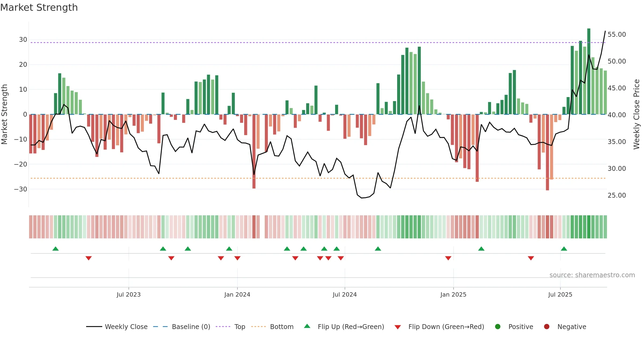Image resolution: width=644 pixels, height=362 pixels.
Task: Click the 'Jul 2024' x-axis label
Action: pyautogui.click(x=345, y=295)
